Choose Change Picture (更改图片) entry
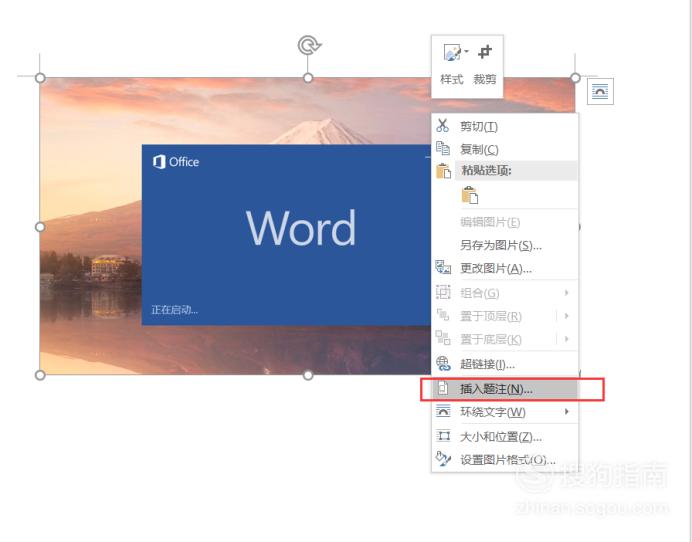 click(x=504, y=268)
